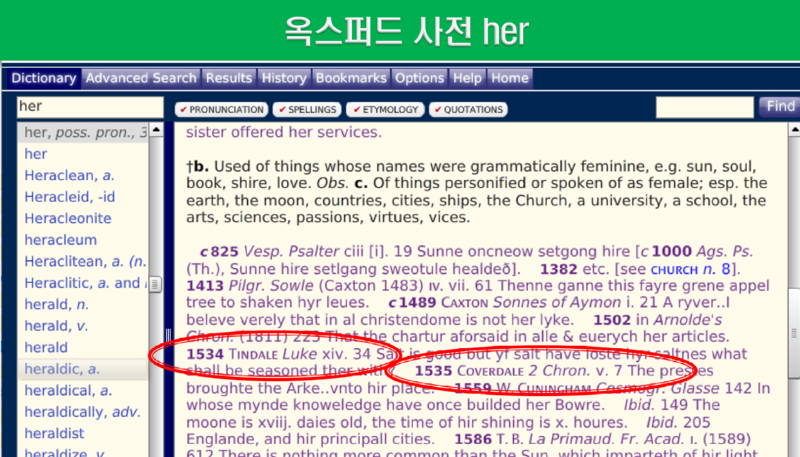Image resolution: width=800 pixels, height=457 pixels.
Task: Focus the empty Find text field
Action: 705,108
